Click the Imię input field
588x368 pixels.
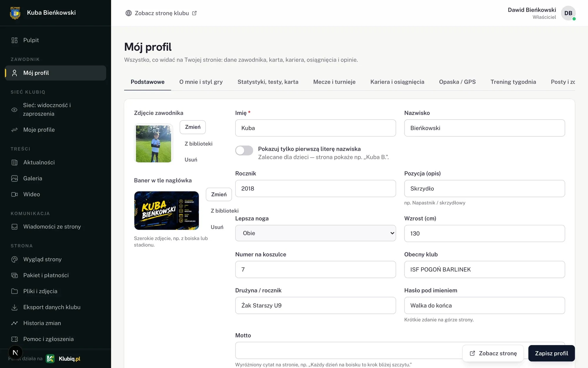[315, 128]
